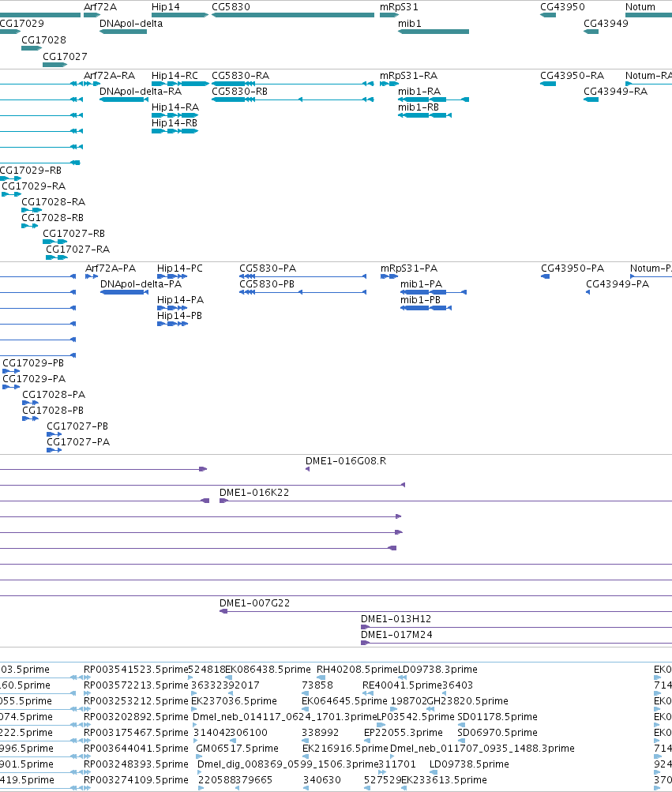Screen dimensions: 672x792
Task: Click the Arf72A gene label
Action: [x=100, y=7]
